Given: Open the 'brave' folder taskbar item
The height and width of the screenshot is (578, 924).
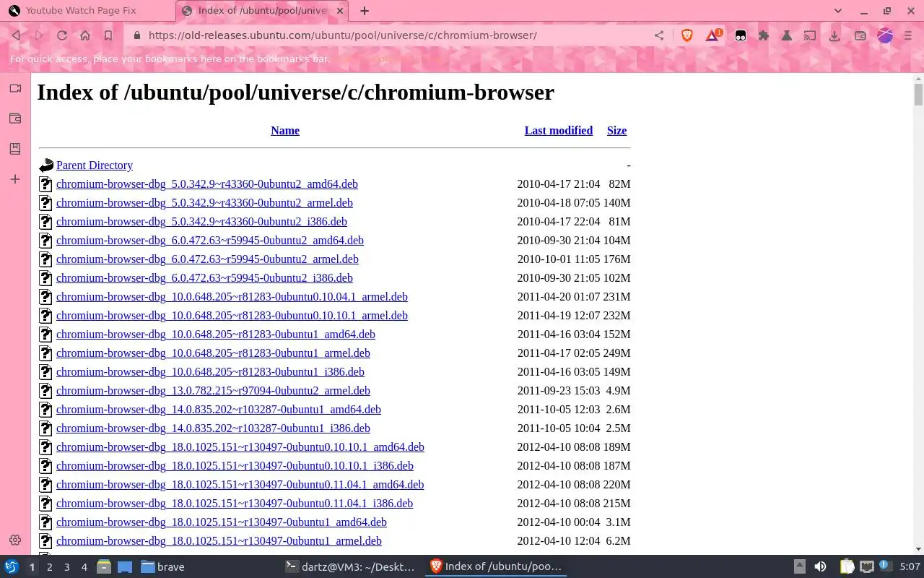Looking at the screenshot, I should tap(162, 567).
